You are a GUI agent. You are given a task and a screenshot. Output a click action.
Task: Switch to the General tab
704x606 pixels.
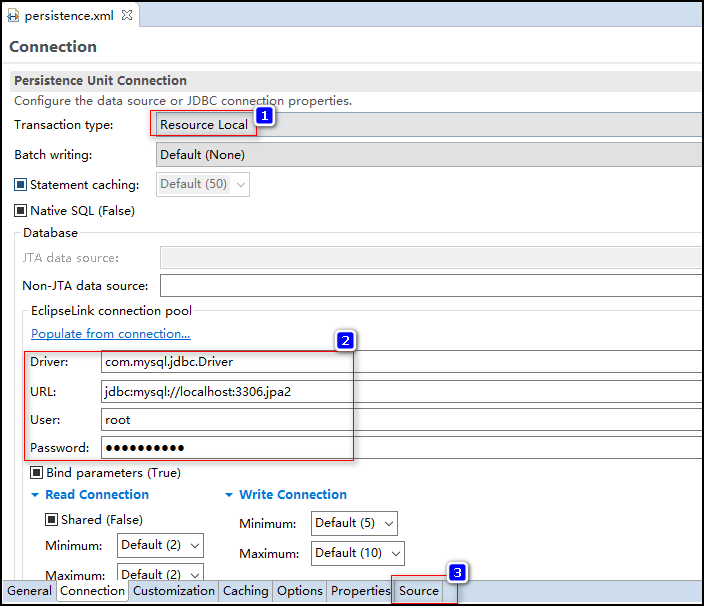pyautogui.click(x=30, y=591)
